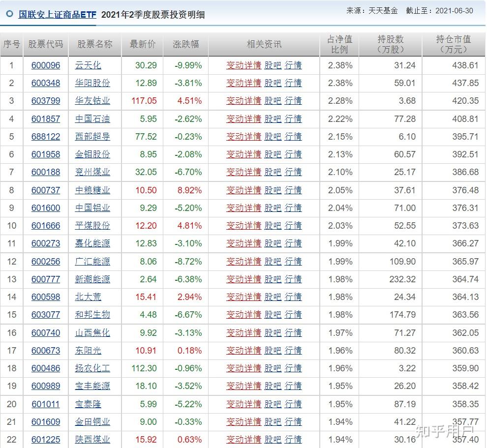The width and height of the screenshot is (487, 448).
Task: Open 股吧 for the 西部超导 row
Action: 273,137
